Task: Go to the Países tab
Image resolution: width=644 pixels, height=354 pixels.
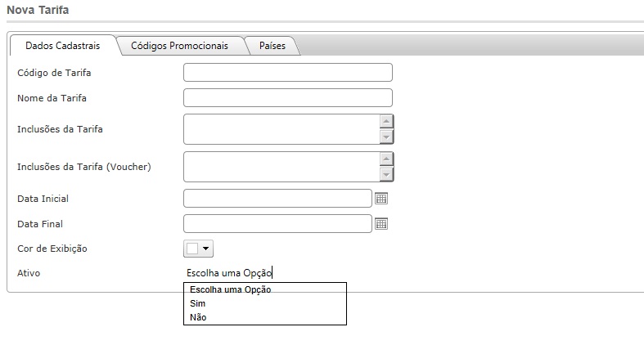Action: pyautogui.click(x=272, y=46)
